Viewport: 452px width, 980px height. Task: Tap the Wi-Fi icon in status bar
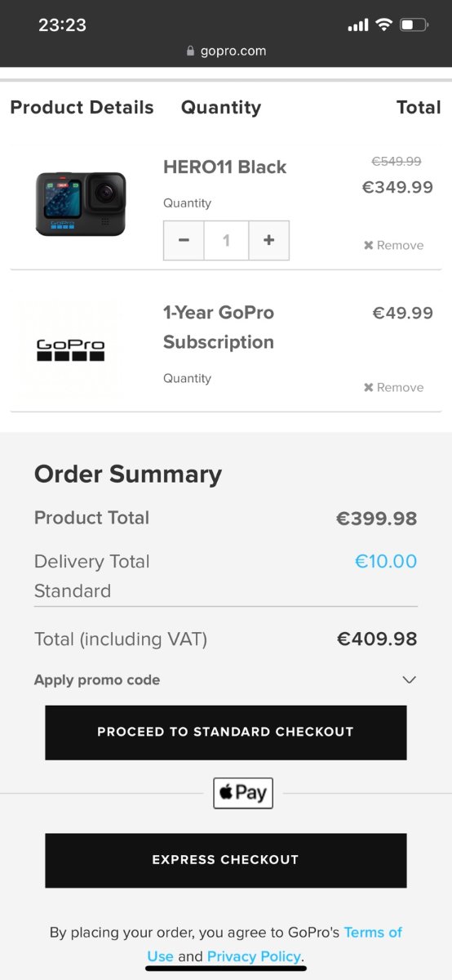click(383, 25)
